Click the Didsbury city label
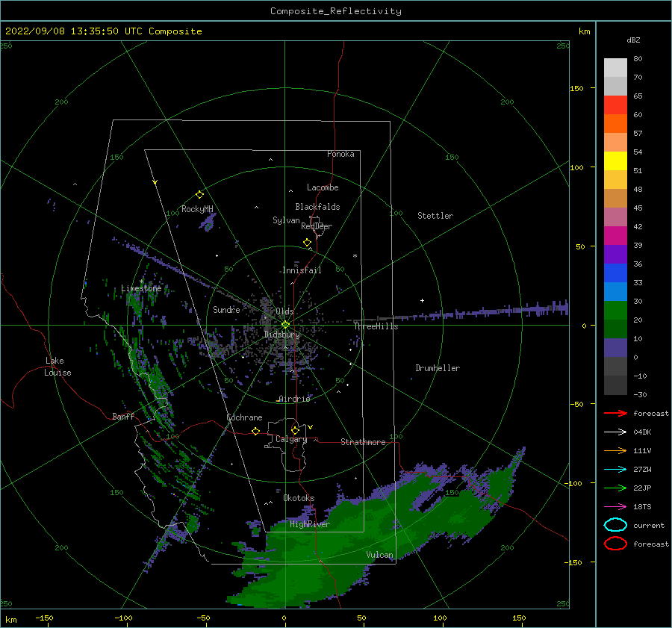 [281, 335]
